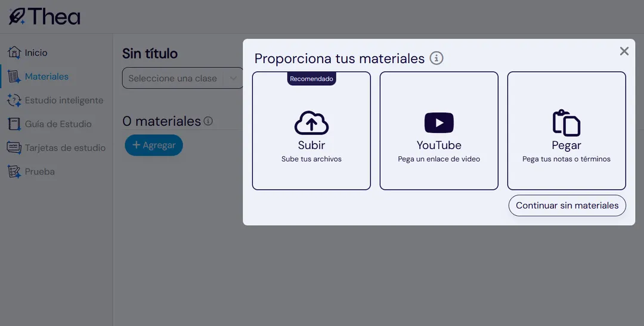Viewport: 644px width, 326px height.
Task: Close the materials dialog
Action: (624, 51)
